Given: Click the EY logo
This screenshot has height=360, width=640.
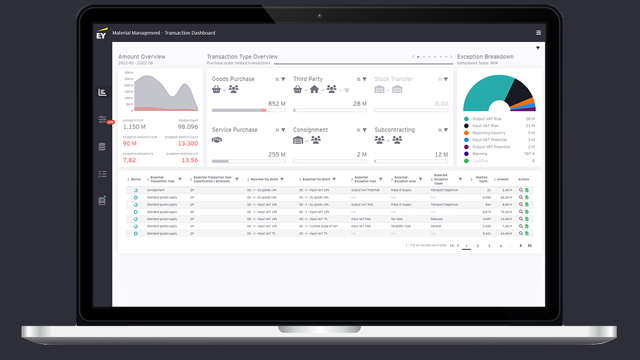Looking at the screenshot, I should click(x=101, y=34).
